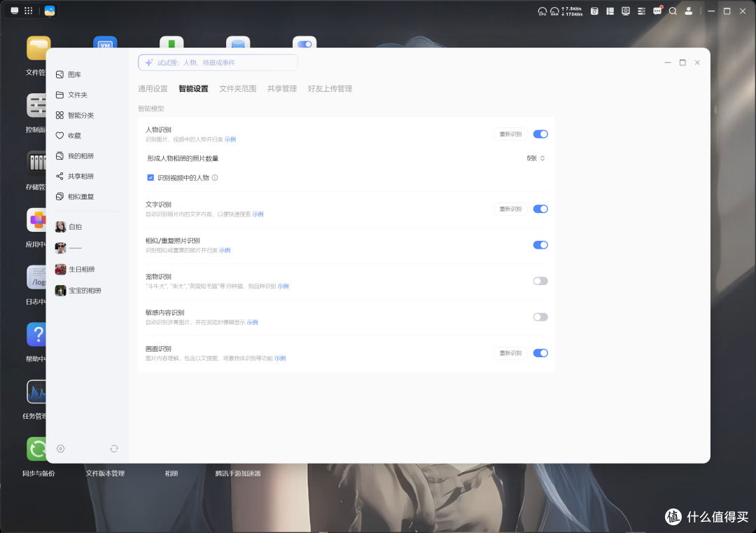Open the photo count dropdown for 人物相册
Image resolution: width=756 pixels, height=533 pixels.
click(535, 158)
